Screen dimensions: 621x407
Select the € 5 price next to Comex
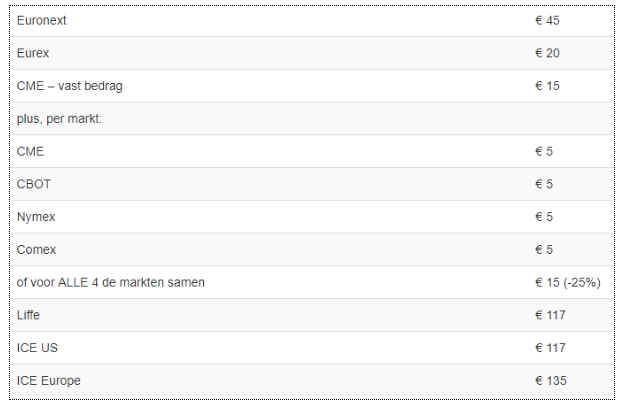pyautogui.click(x=544, y=250)
